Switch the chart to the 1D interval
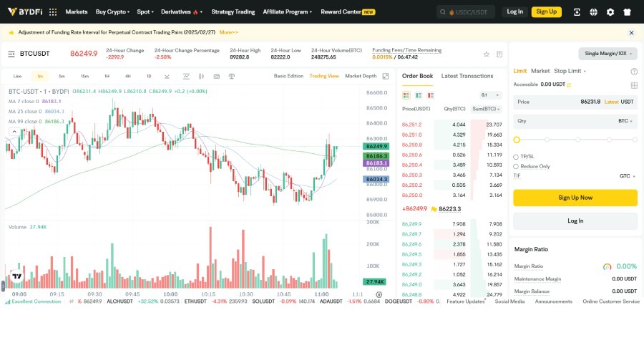This screenshot has width=644, height=358. [149, 76]
